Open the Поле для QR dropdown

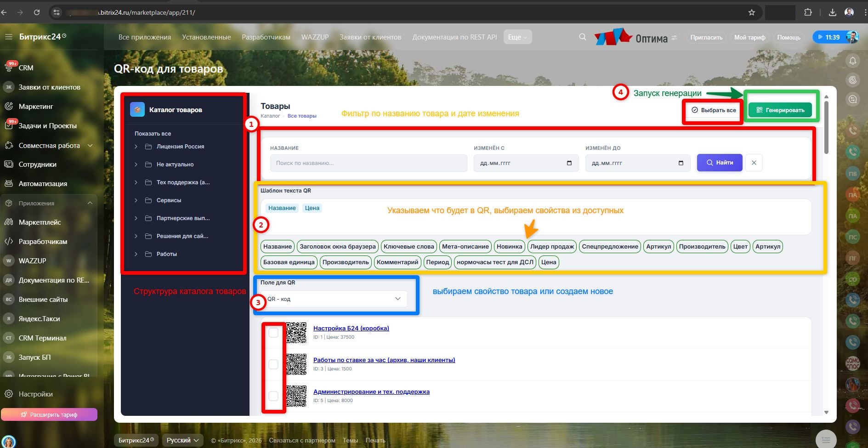coord(334,299)
